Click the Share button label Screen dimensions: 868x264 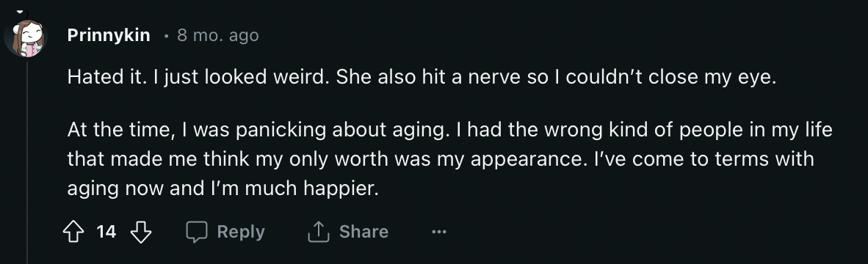[x=364, y=232]
